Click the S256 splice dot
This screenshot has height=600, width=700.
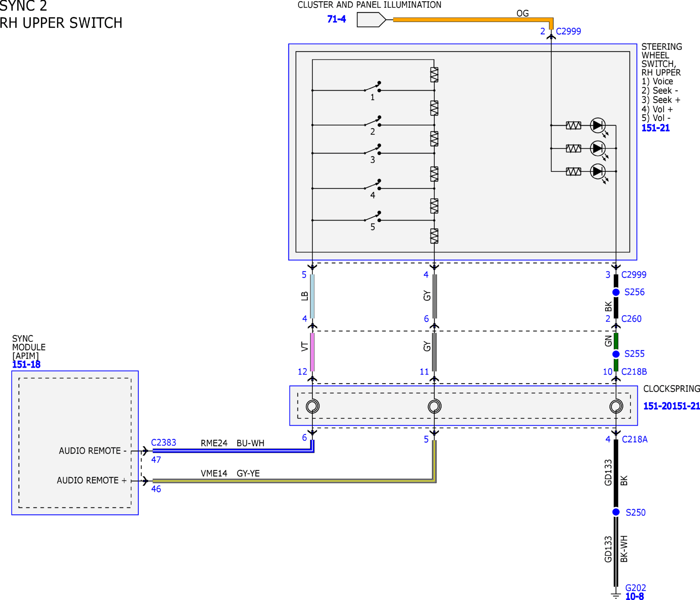(x=616, y=292)
